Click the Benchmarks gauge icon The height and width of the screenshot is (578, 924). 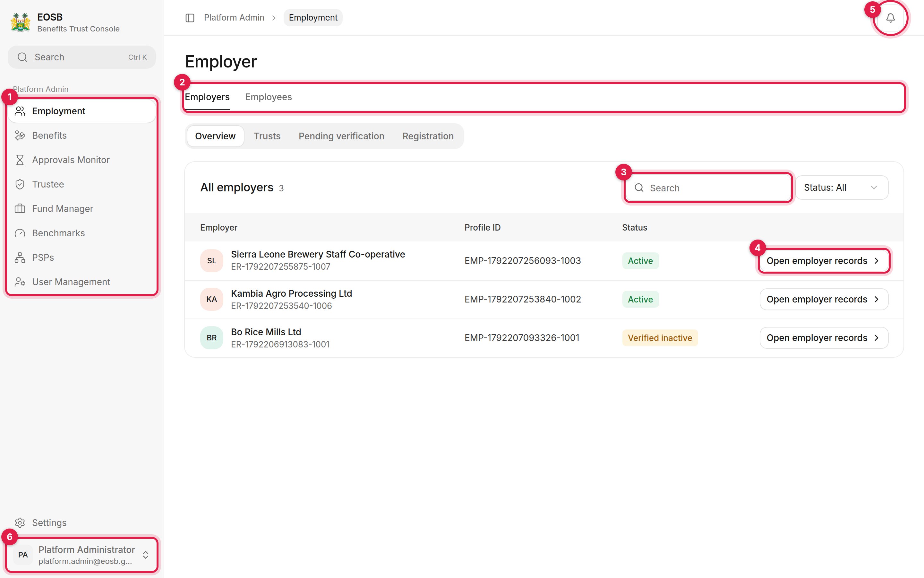(20, 233)
